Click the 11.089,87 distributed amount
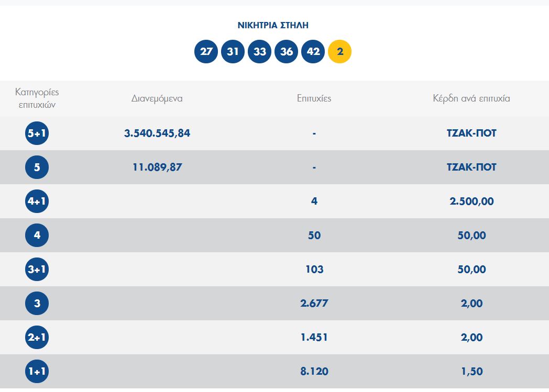The width and height of the screenshot is (549, 392). coord(157,167)
